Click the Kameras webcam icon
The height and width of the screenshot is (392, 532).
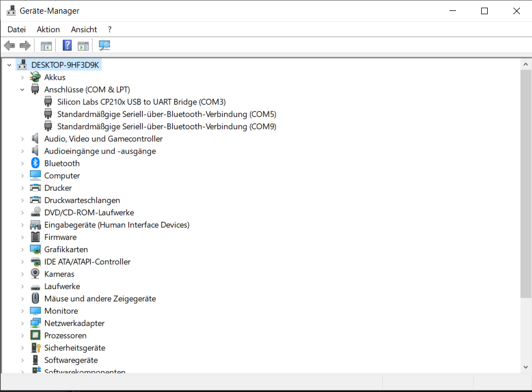click(x=36, y=274)
